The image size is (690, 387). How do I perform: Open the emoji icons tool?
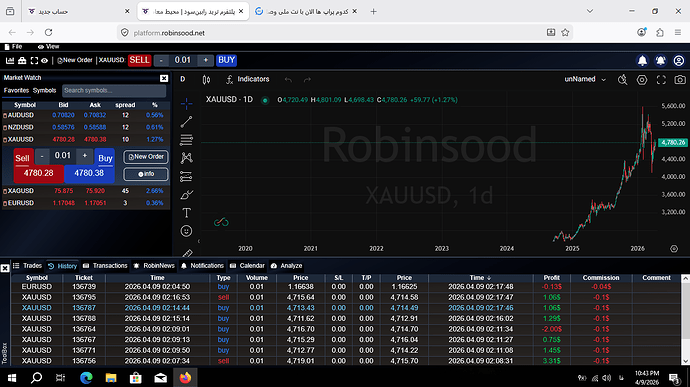pyautogui.click(x=186, y=231)
